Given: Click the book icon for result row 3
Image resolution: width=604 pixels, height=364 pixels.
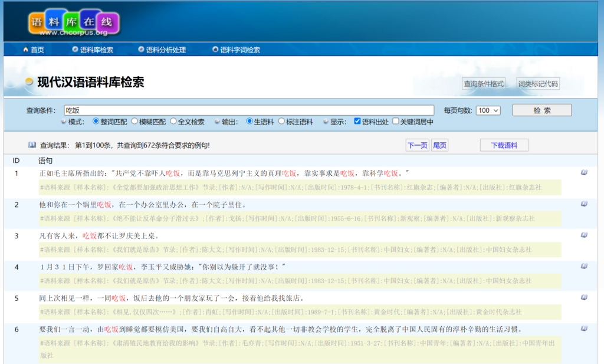Looking at the screenshot, I should point(583,235).
